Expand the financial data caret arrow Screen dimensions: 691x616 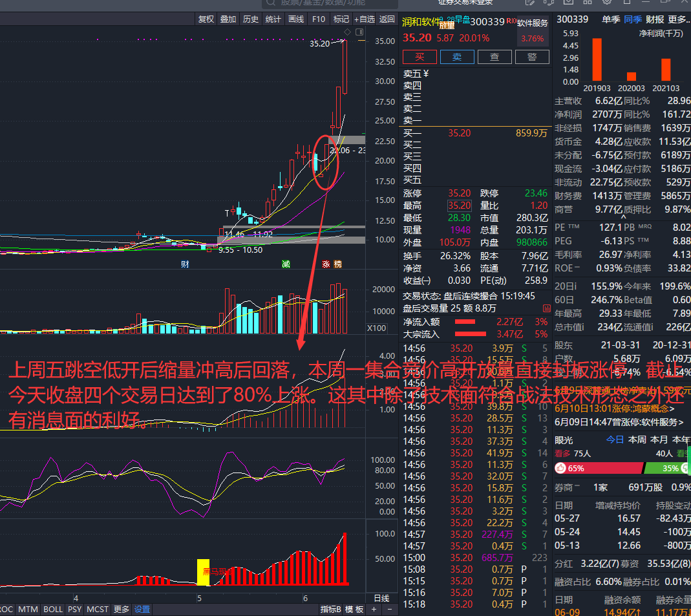623,217
